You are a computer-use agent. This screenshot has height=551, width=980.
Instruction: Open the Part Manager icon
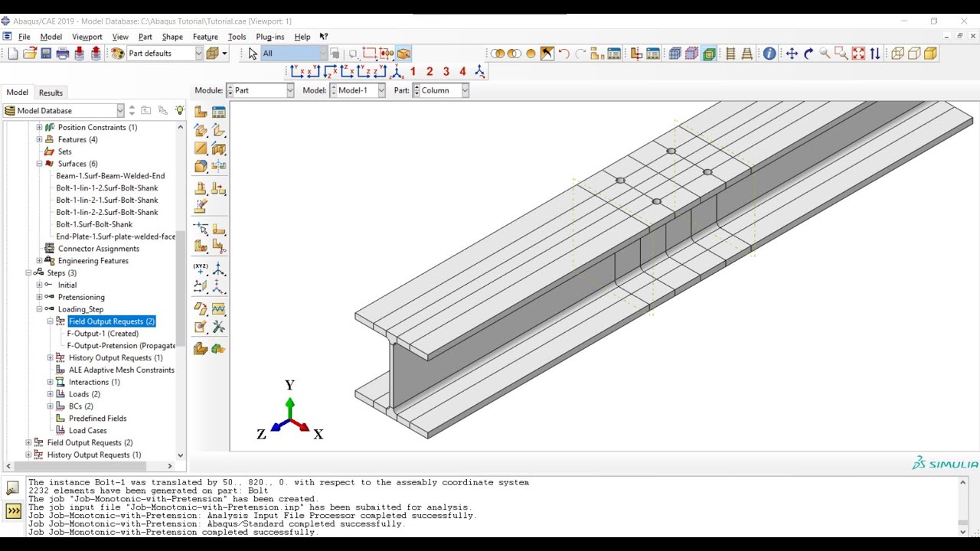219,112
